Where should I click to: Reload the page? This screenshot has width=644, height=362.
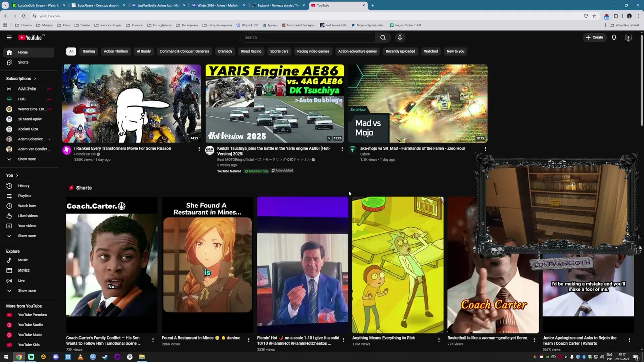coord(23,16)
